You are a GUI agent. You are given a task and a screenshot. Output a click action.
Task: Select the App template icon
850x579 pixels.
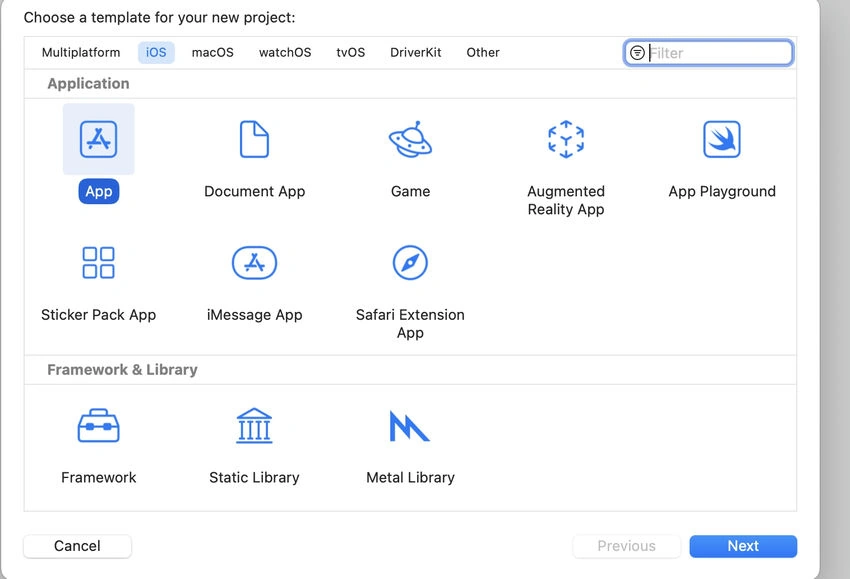(98, 139)
